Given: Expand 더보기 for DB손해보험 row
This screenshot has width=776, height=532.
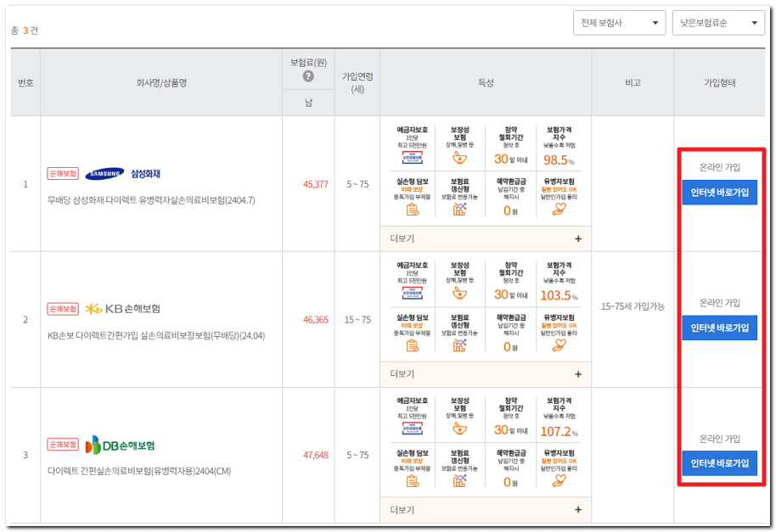Looking at the screenshot, I should tap(486, 510).
